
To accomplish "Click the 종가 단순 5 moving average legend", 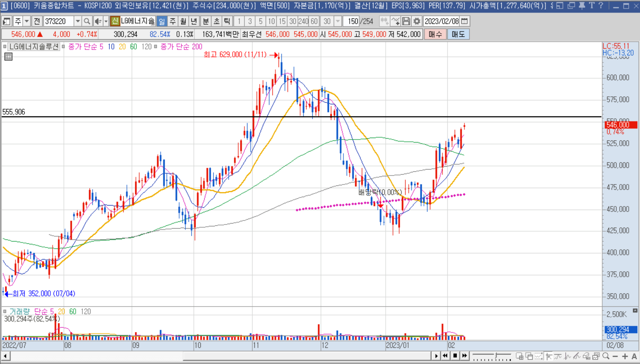I will coord(86,46).
